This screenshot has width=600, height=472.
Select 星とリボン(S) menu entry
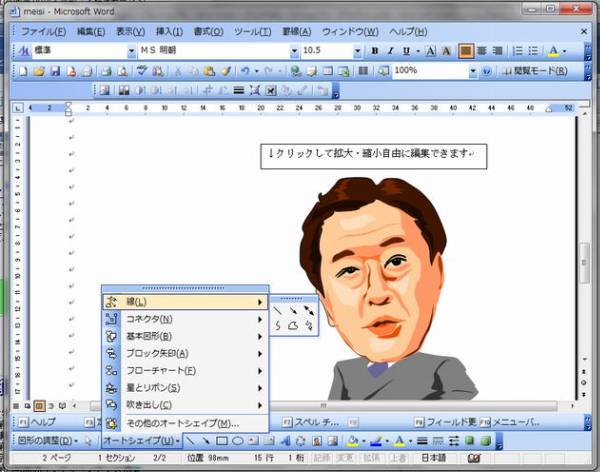pos(185,388)
